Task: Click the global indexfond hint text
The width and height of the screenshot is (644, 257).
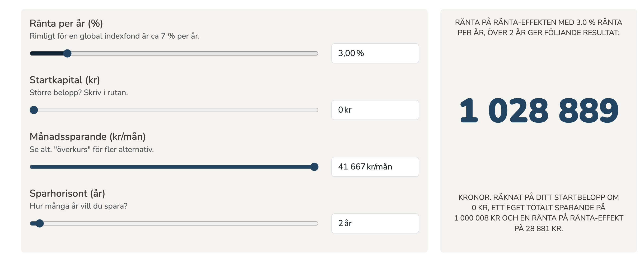Action: click(x=114, y=36)
